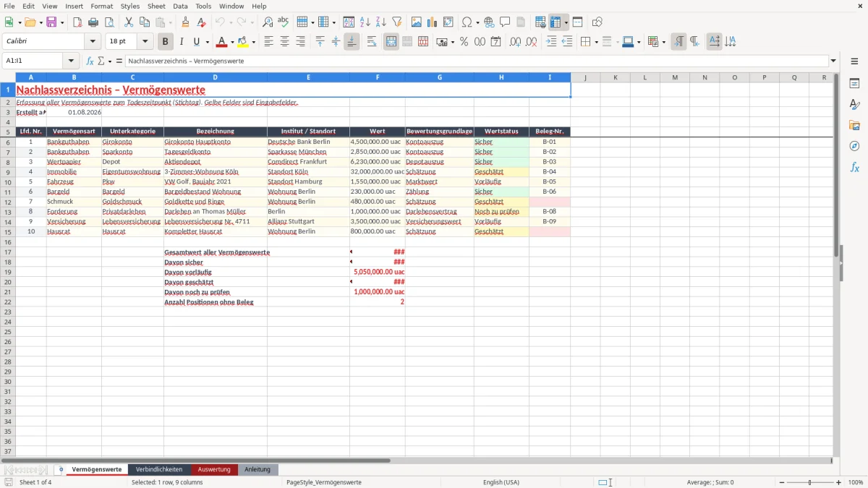This screenshot has width=868, height=488.
Task: Click the Copy icon
Action: (145, 22)
